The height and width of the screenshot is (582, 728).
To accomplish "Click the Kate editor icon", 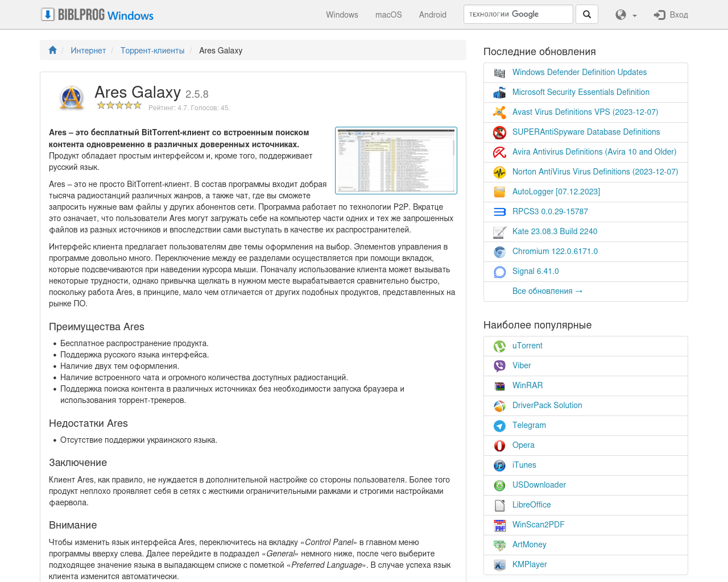I will point(499,232).
